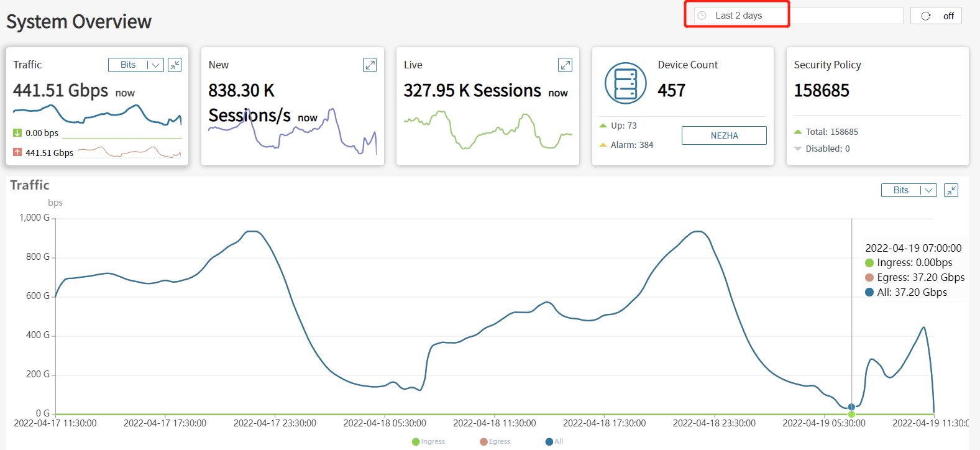This screenshot has width=980, height=450.
Task: Click the auto-refresh circular arrow icon
Action: [x=926, y=16]
